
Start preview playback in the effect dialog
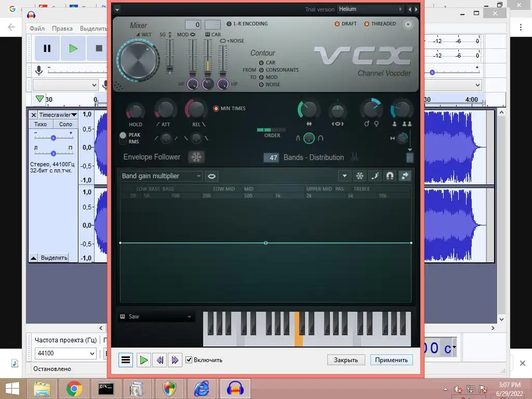[143, 360]
